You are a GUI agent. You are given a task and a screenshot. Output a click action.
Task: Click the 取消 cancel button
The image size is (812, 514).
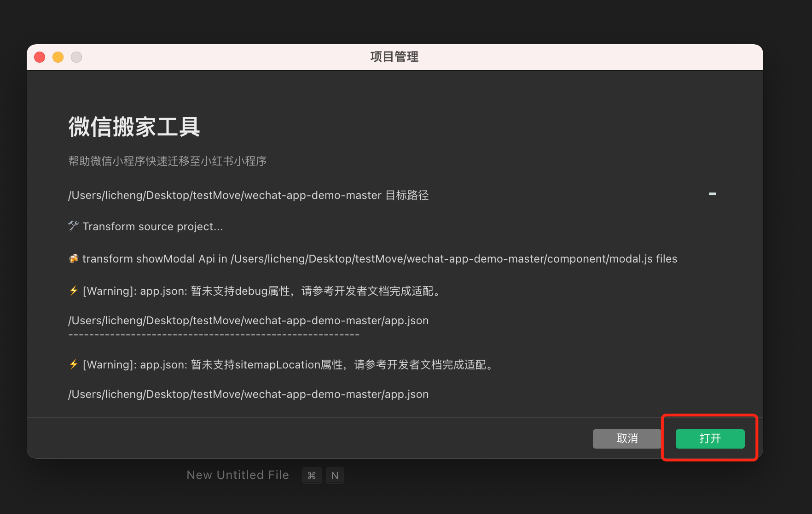click(x=627, y=438)
